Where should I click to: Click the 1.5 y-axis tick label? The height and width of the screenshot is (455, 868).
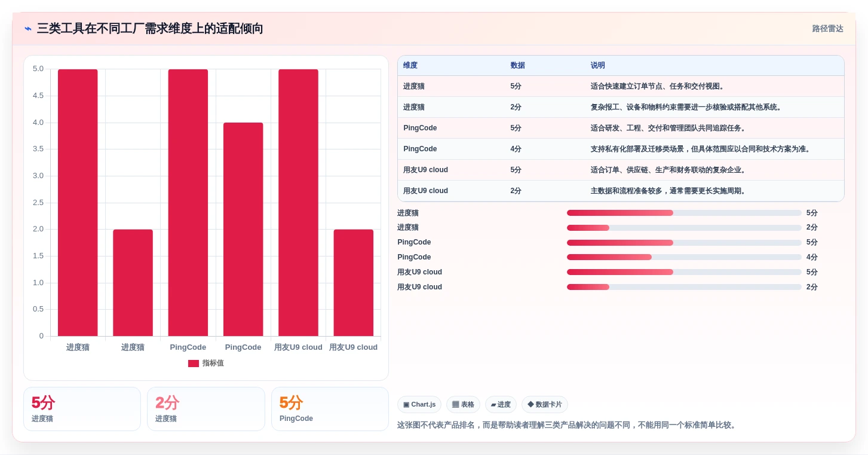pyautogui.click(x=38, y=256)
